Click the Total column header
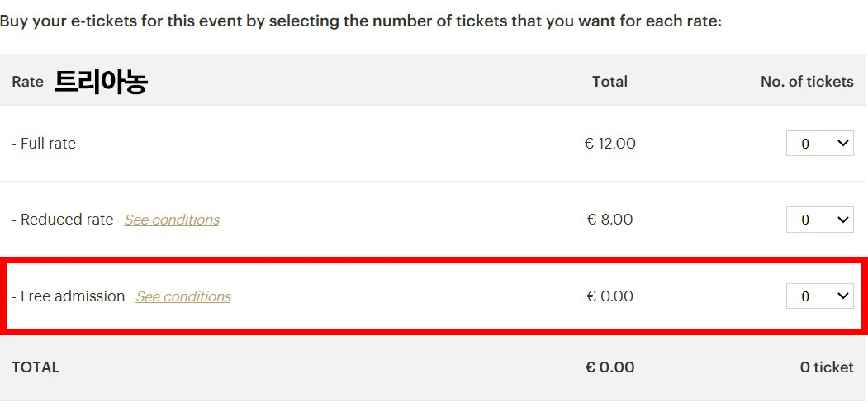This screenshot has width=868, height=407. (x=609, y=82)
